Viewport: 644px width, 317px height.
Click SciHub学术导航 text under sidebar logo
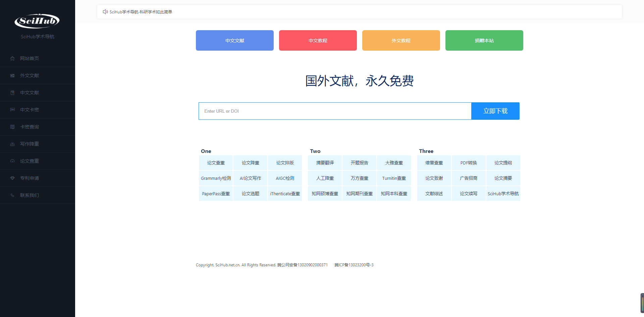[x=38, y=37]
